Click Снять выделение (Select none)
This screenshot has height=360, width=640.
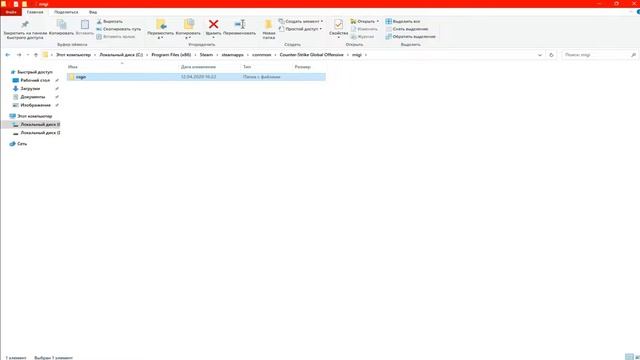[x=407, y=29]
